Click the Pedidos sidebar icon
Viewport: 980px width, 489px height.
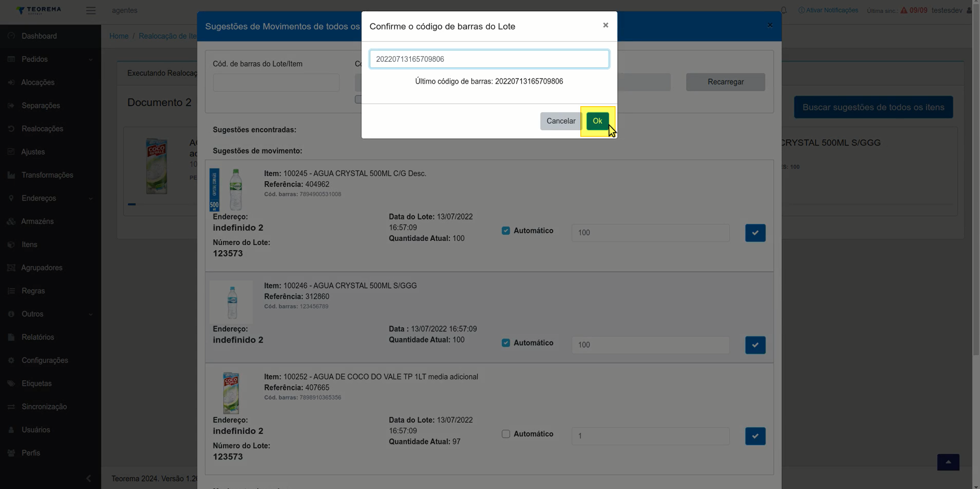(x=11, y=59)
